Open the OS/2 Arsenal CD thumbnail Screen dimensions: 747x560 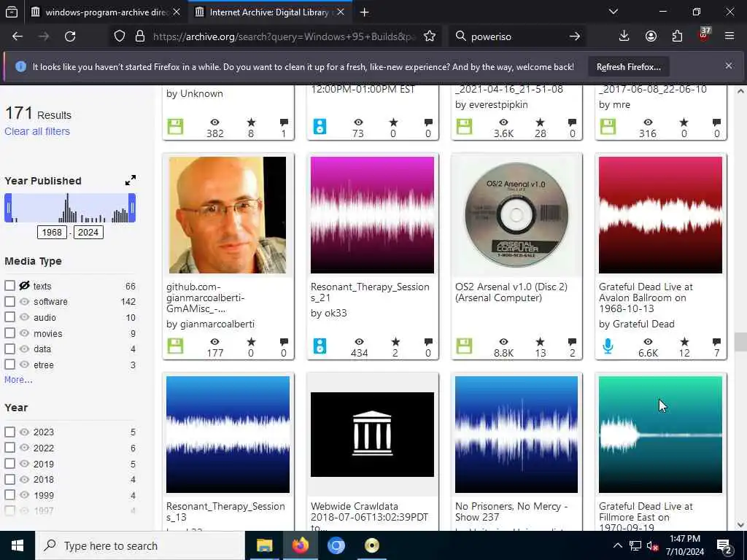(516, 215)
